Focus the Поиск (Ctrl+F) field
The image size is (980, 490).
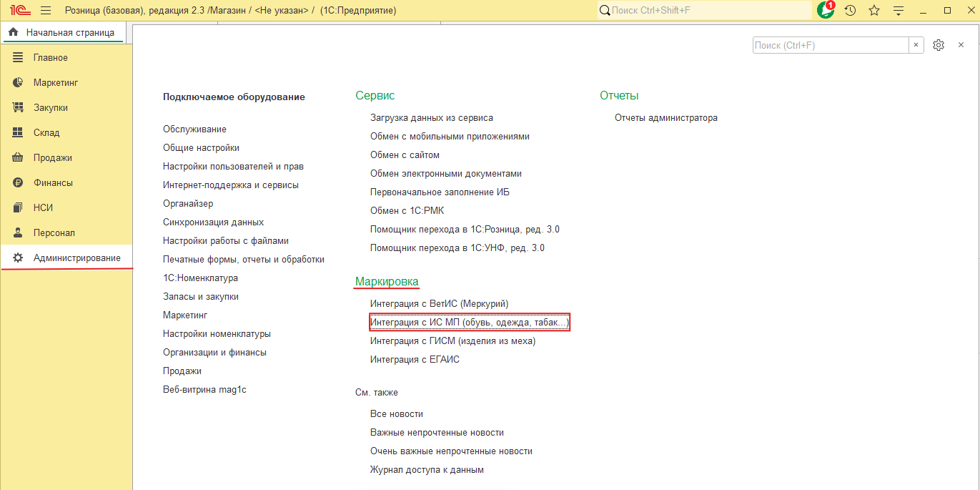pyautogui.click(x=831, y=45)
